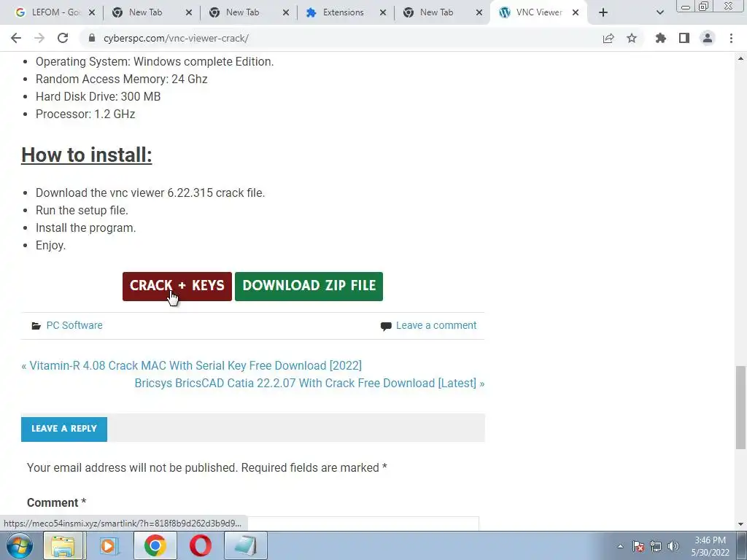The height and width of the screenshot is (560, 747).
Task: Open the Windows Start menu
Action: click(x=20, y=545)
